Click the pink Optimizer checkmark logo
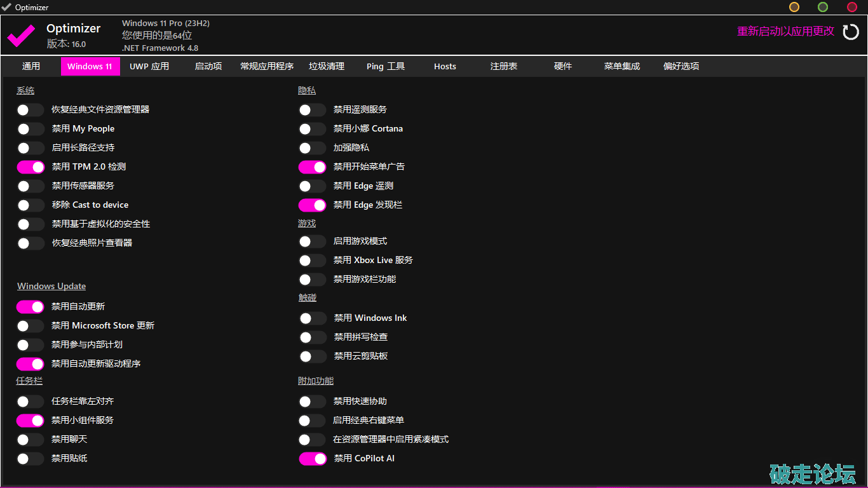 (21, 35)
